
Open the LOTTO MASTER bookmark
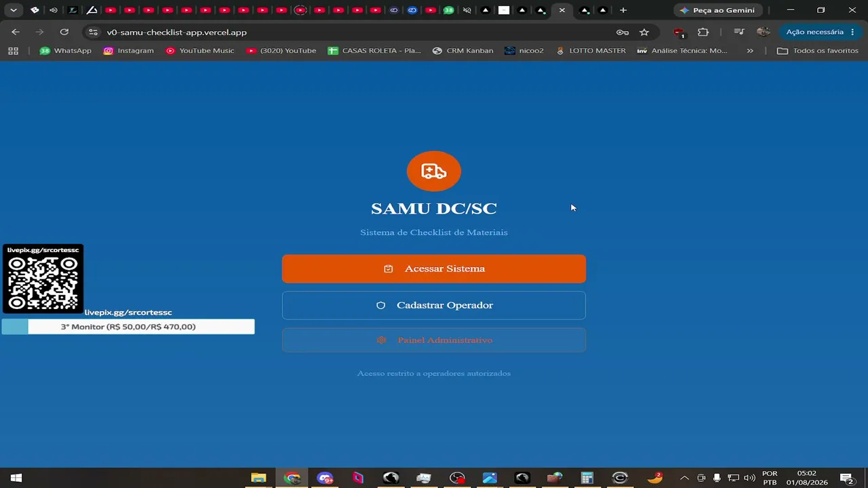591,51
